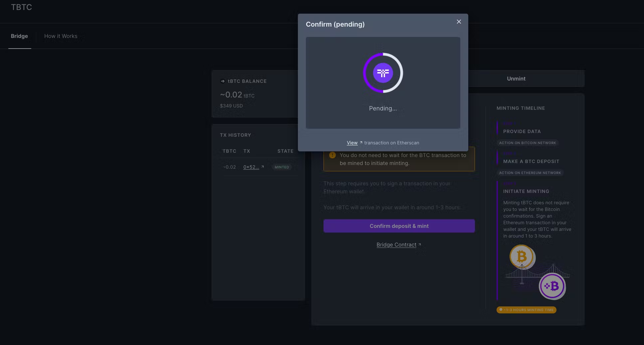Image resolution: width=644 pixels, height=345 pixels.
Task: Click the spinning tBTC logo in the pending modal
Action: click(383, 73)
